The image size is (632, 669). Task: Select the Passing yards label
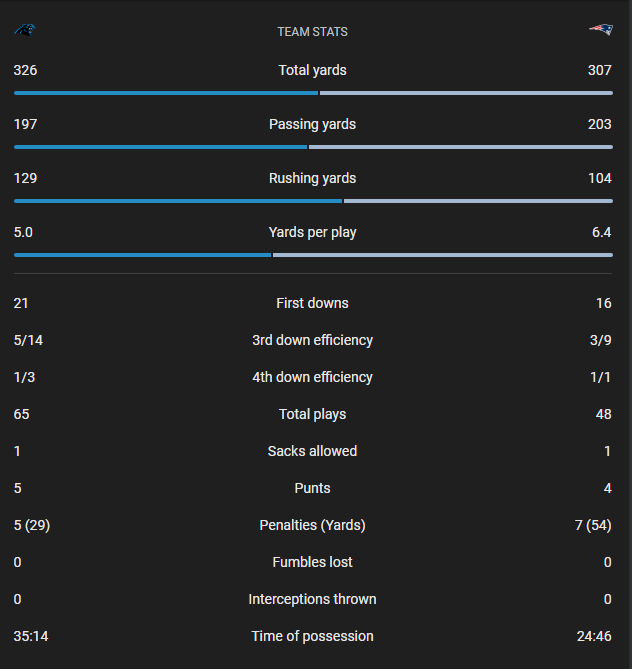[x=313, y=125]
